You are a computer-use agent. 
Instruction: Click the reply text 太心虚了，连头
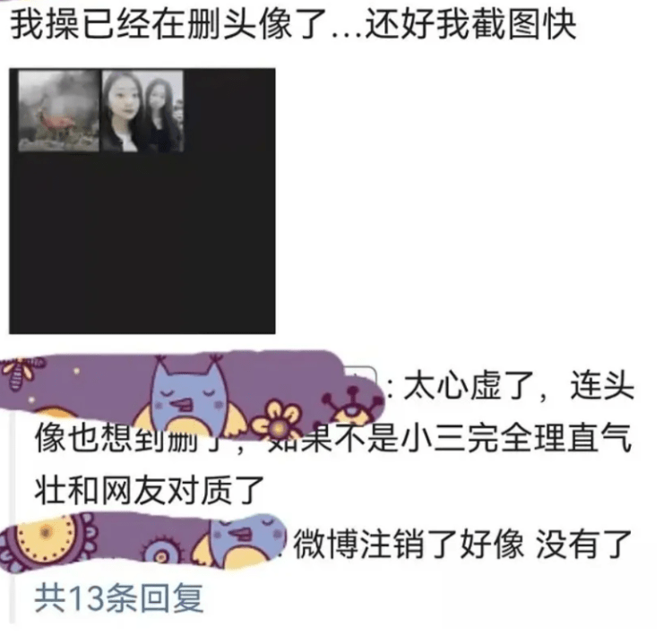click(x=519, y=385)
